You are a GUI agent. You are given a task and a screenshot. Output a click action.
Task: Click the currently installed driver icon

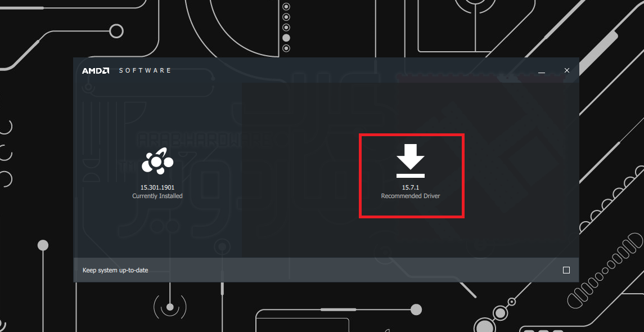pyautogui.click(x=157, y=161)
